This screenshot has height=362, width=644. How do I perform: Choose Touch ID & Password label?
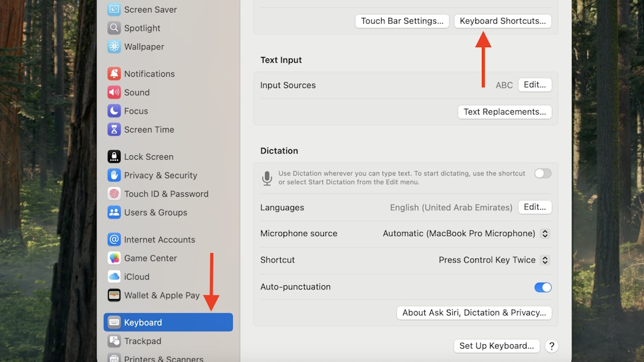167,194
